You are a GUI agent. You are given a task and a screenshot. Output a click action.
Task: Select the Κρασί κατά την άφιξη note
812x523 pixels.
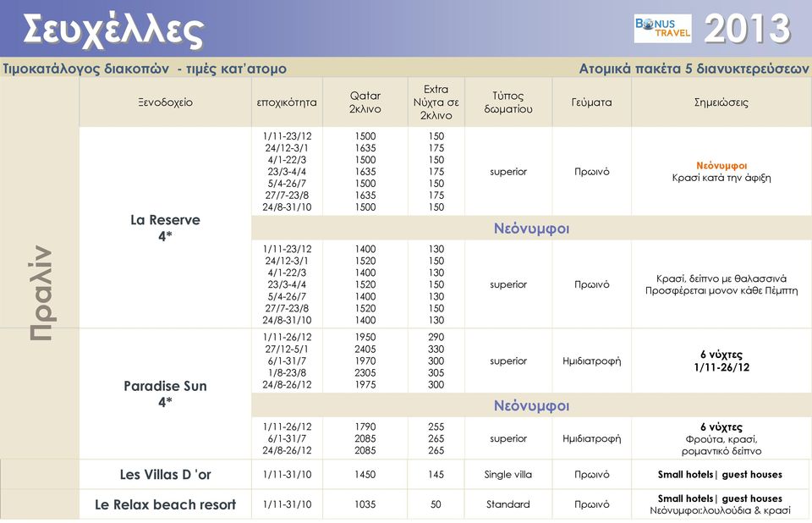(721, 178)
